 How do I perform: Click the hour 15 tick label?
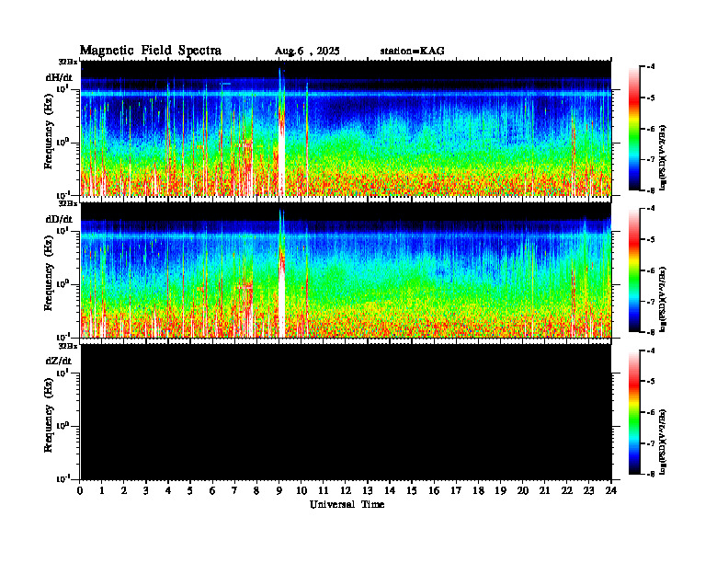[x=412, y=491]
